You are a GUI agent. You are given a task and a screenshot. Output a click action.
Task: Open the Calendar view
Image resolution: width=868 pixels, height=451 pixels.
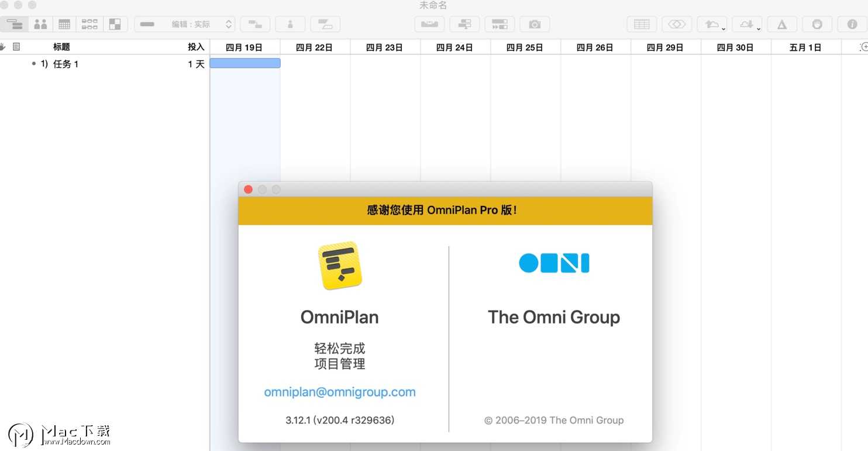[x=64, y=24]
